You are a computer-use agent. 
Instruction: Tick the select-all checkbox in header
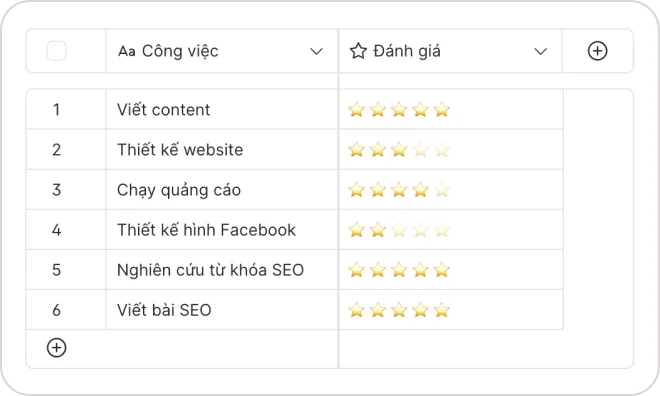pyautogui.click(x=56, y=51)
